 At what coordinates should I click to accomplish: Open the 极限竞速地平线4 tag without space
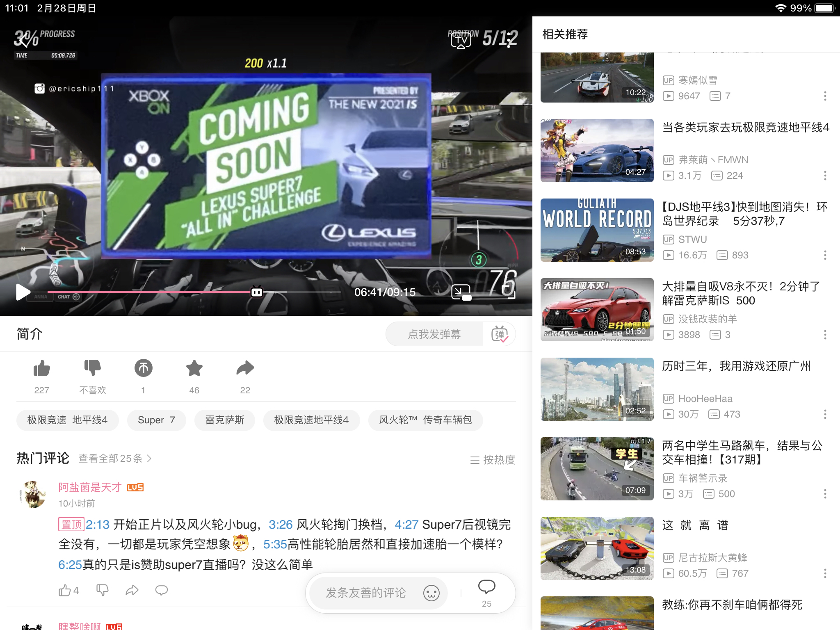tap(311, 420)
